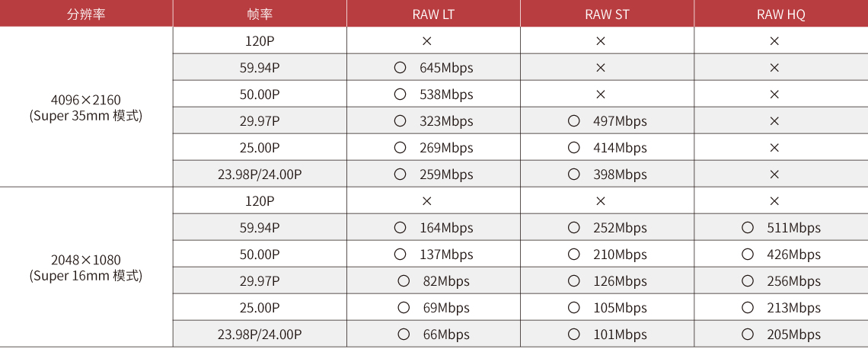Click the 分辨率 column header

pyautogui.click(x=86, y=14)
